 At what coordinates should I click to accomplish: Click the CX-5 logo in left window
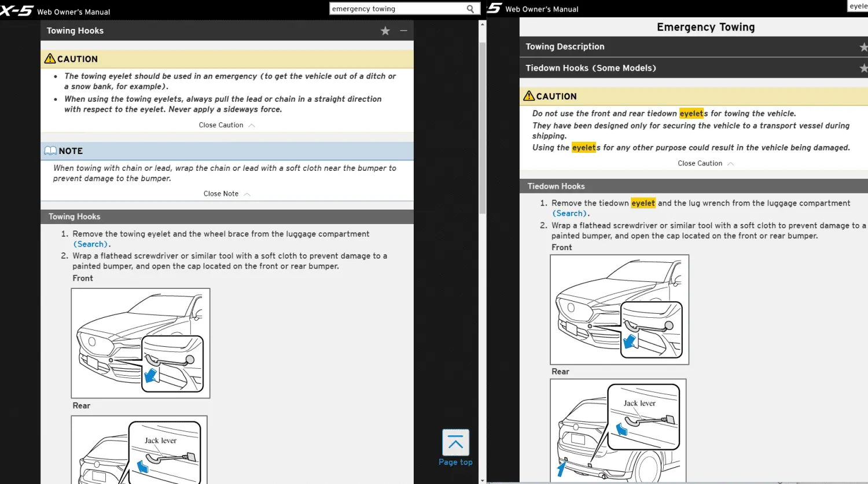click(17, 10)
